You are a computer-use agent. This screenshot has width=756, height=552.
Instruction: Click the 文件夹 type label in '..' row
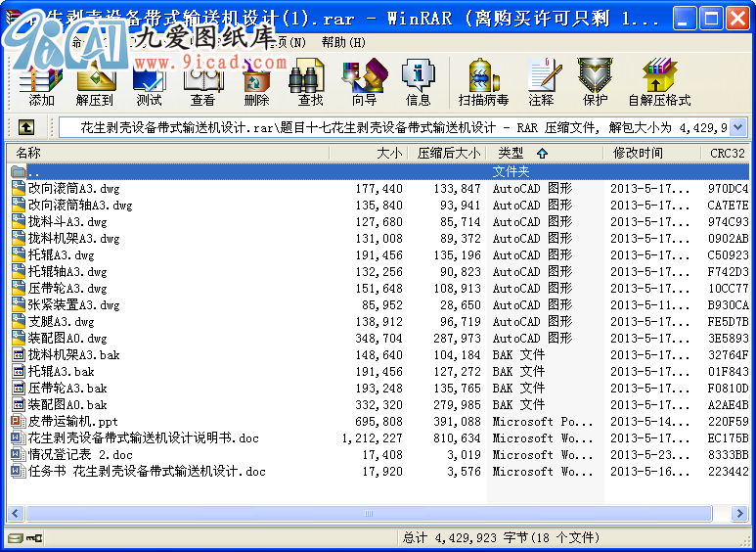511,171
